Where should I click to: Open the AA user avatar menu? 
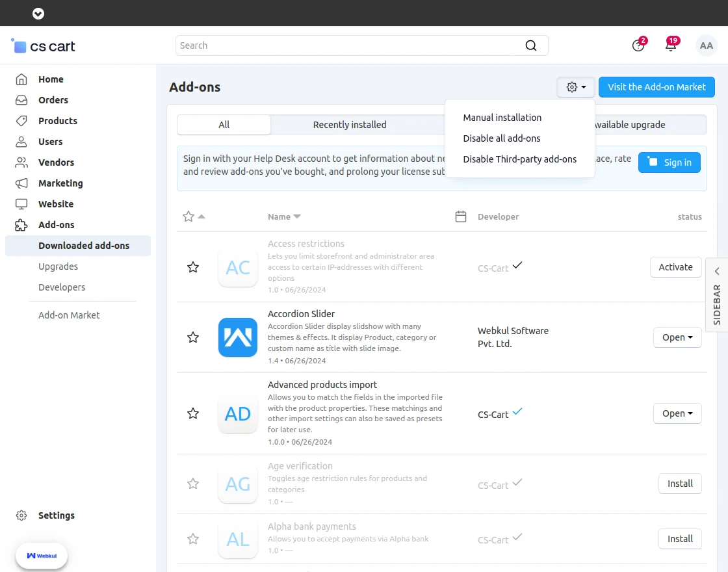(x=706, y=45)
